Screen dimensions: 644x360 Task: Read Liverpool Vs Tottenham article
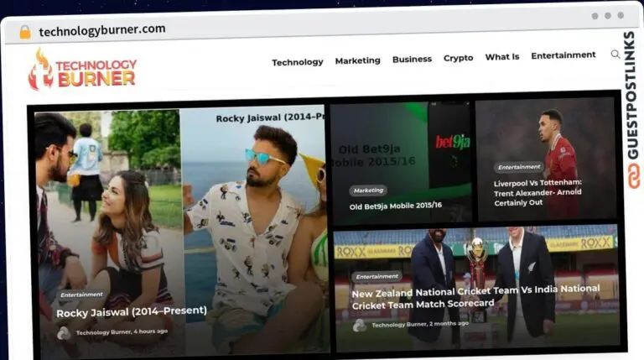click(538, 191)
